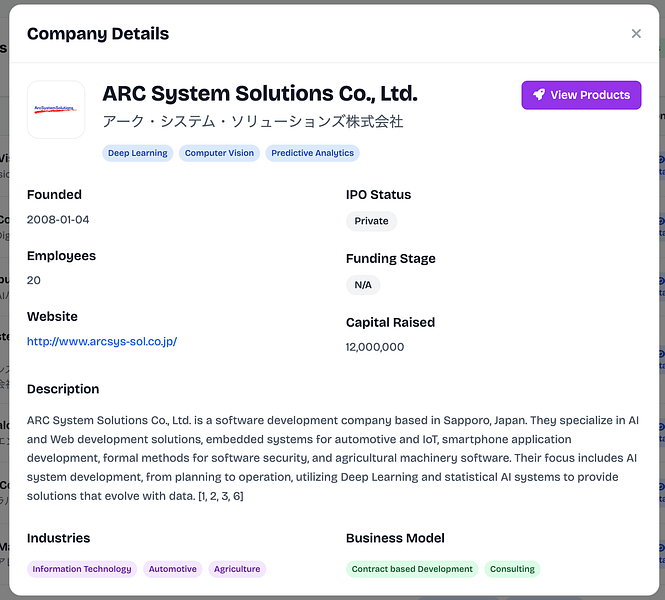Screen dimensions: 665x600
Task: Click the Japanese company name subtitle
Action: pos(252,122)
